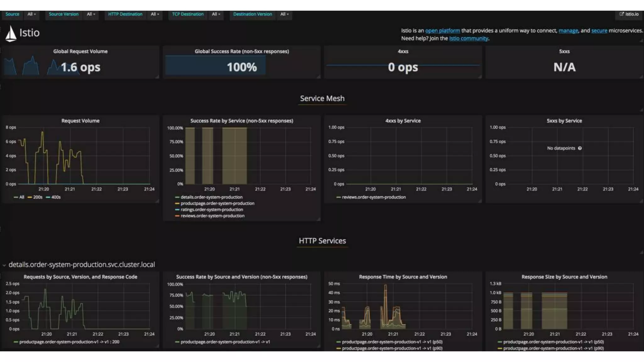Click the Request Volume panel title

pos(80,121)
